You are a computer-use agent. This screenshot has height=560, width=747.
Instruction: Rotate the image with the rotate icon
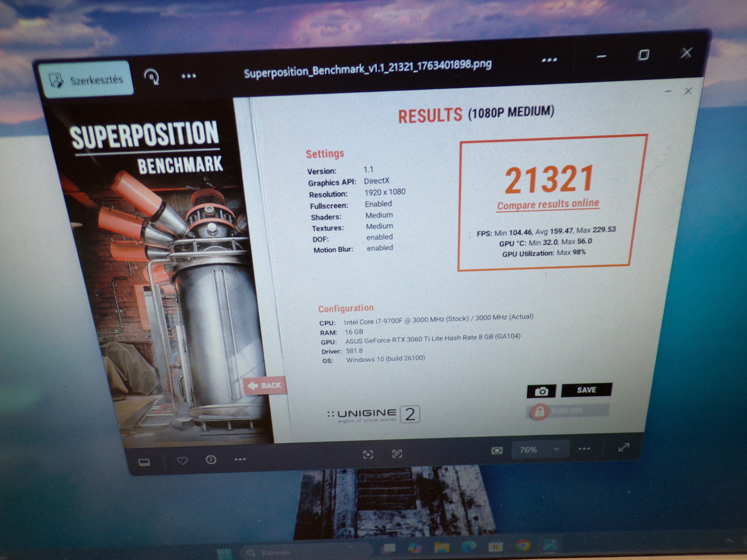[152, 77]
